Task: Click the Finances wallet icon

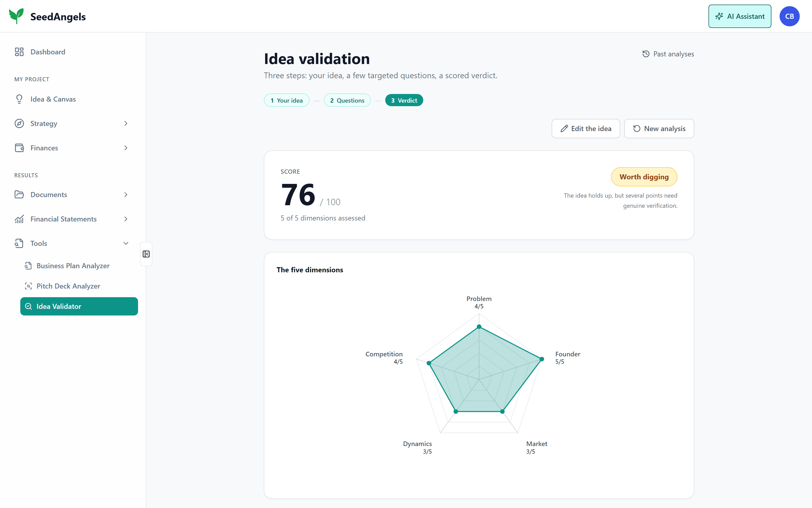Action: (x=19, y=148)
